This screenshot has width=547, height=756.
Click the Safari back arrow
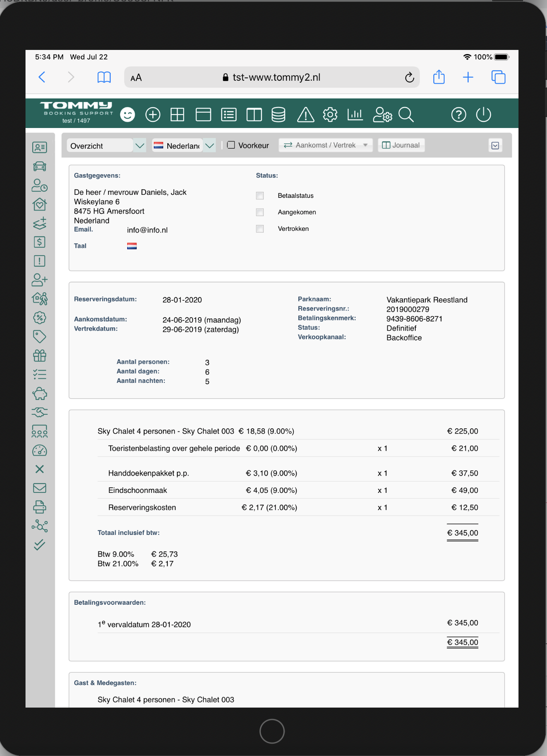[42, 77]
